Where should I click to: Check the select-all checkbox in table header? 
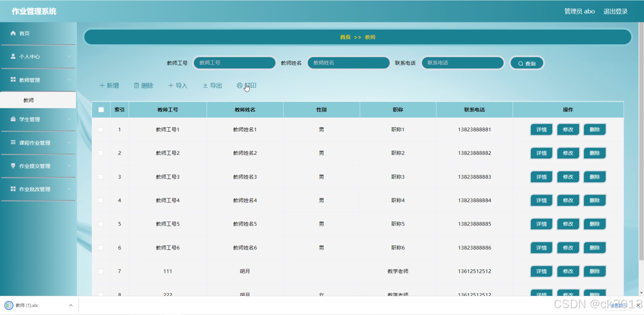[101, 109]
